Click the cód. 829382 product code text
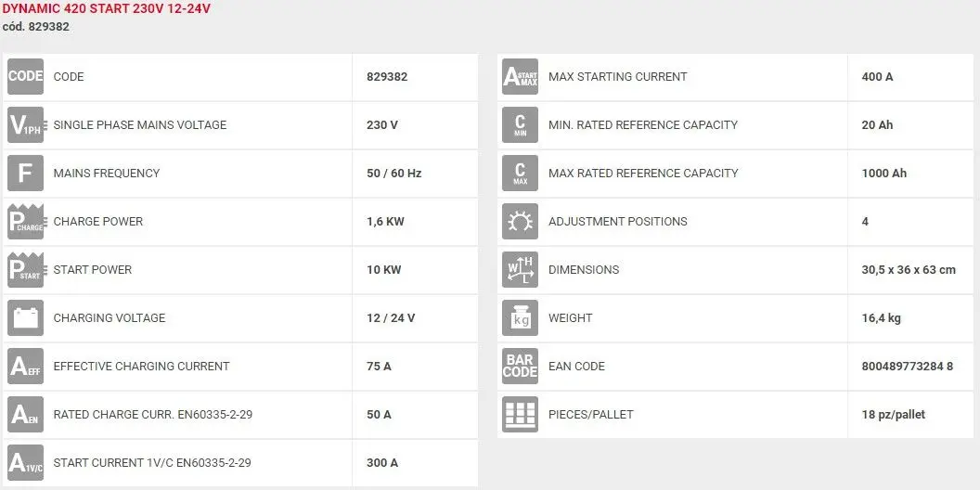This screenshot has width=980, height=490. coord(36,27)
